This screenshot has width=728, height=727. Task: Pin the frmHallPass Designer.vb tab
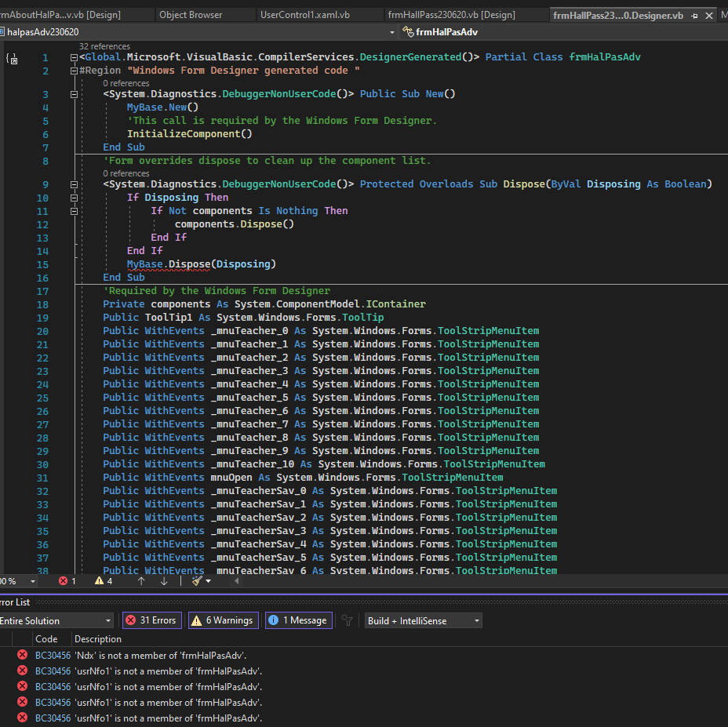694,16
